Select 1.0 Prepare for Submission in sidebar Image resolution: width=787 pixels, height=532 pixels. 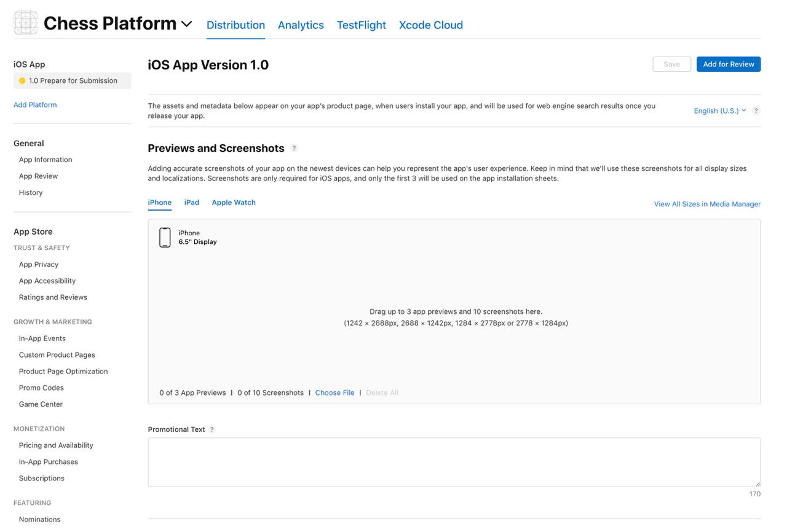point(73,80)
